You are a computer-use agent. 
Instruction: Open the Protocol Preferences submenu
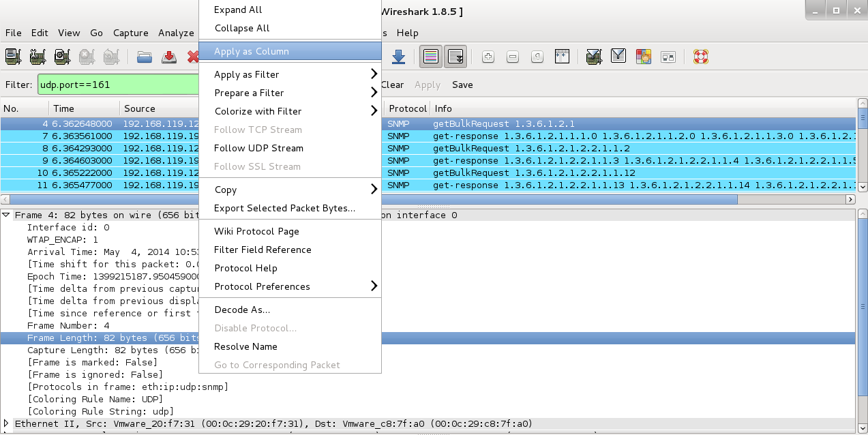point(290,286)
